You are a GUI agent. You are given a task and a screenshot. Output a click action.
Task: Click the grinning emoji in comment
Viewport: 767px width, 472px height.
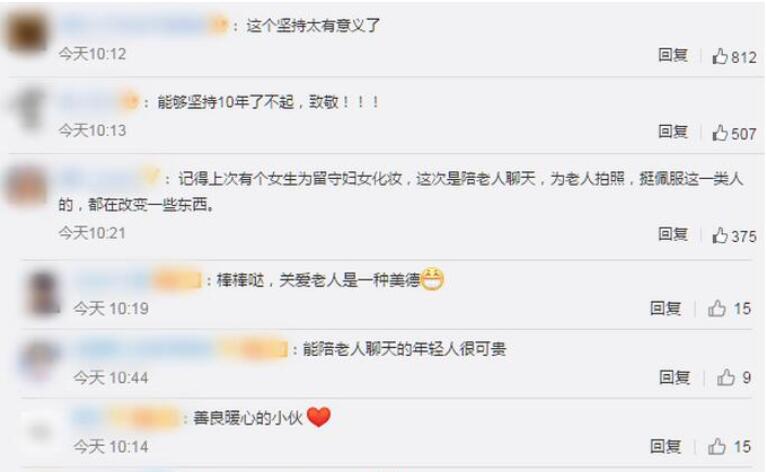[x=432, y=279]
